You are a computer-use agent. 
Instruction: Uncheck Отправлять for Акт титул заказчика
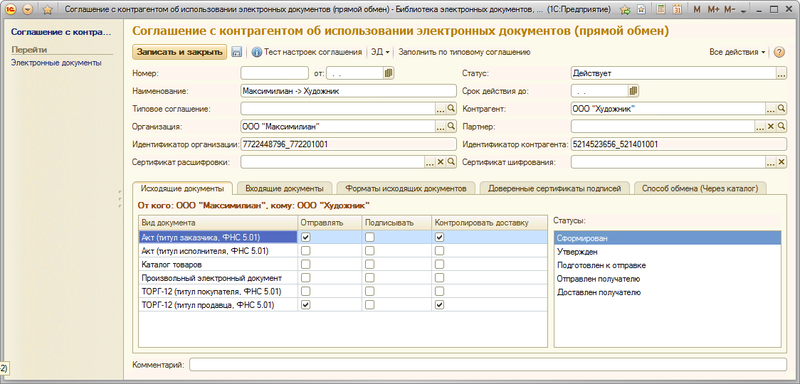click(306, 237)
